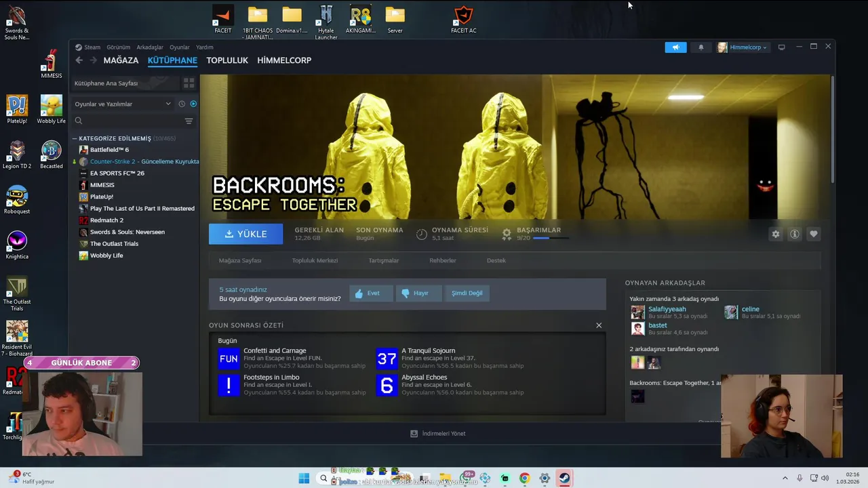The width and height of the screenshot is (868, 488).
Task: Click into the library search field
Action: click(129, 121)
